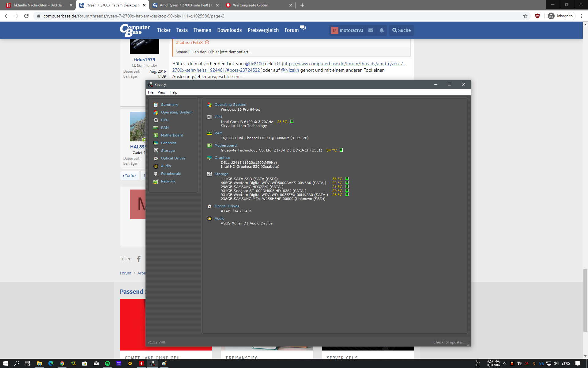Click the notifications bell on ComputerBase header
Viewport: 588px width, 368px height.
(382, 30)
